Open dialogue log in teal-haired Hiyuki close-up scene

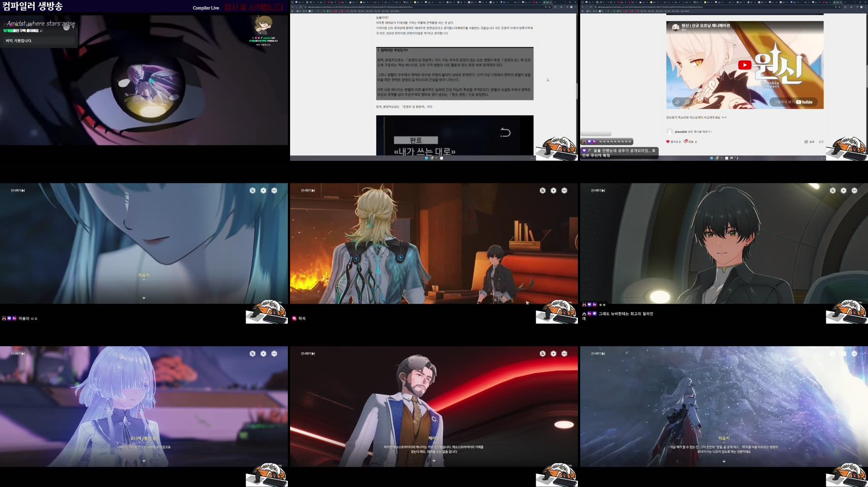click(x=252, y=191)
